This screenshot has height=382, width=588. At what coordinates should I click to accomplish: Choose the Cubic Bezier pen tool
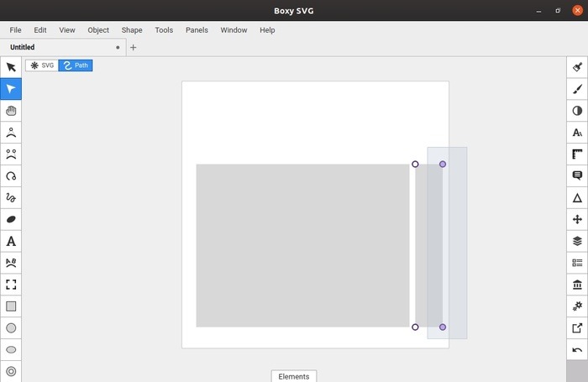11,154
